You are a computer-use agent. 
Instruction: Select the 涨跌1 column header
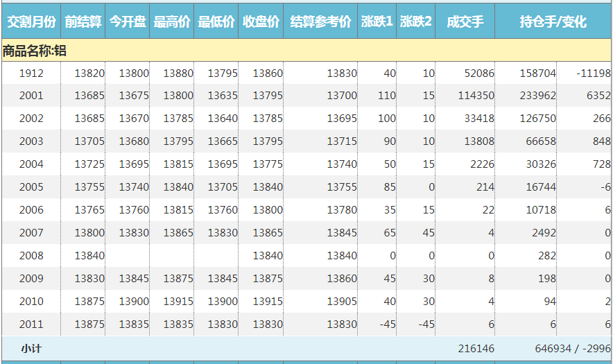(377, 21)
